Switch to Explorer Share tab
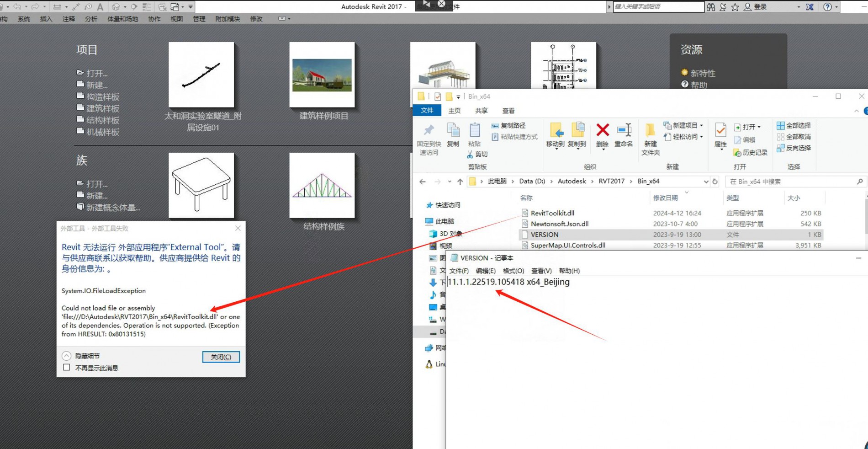868x449 pixels. click(x=481, y=111)
